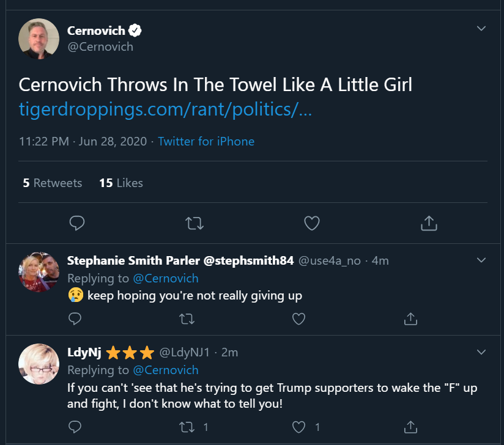
Task: Share LdyNj's reply
Action: [x=410, y=426]
